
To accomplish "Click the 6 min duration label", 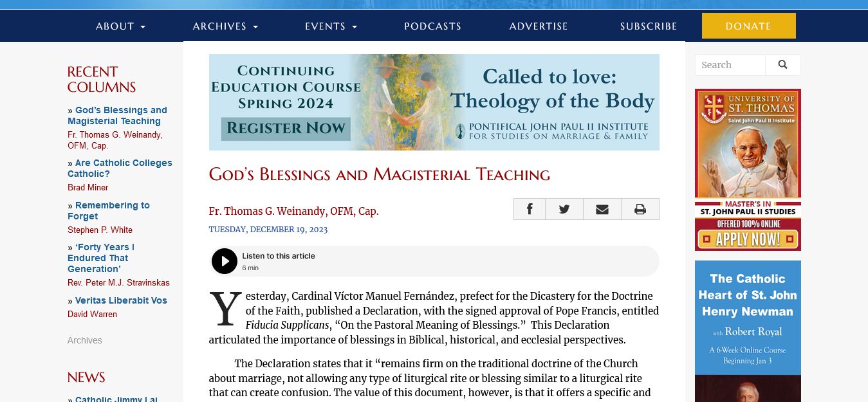I will pyautogui.click(x=250, y=268).
